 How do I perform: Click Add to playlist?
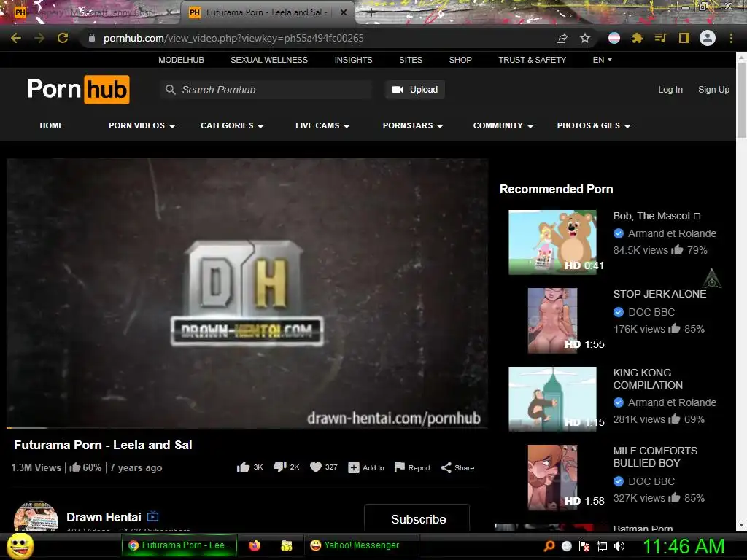366,467
